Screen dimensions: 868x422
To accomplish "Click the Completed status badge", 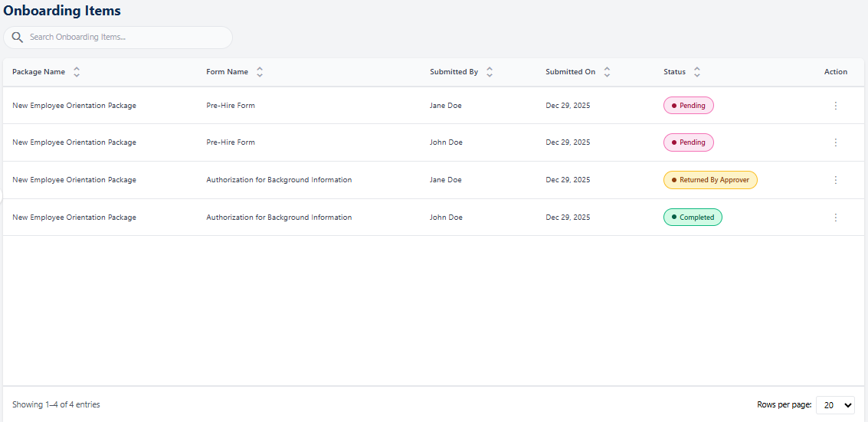I will pos(693,218).
